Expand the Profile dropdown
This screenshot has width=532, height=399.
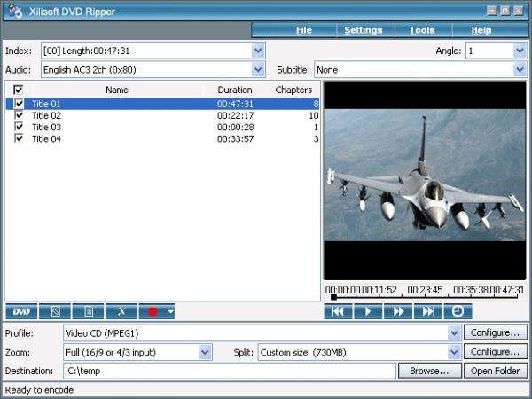click(454, 333)
